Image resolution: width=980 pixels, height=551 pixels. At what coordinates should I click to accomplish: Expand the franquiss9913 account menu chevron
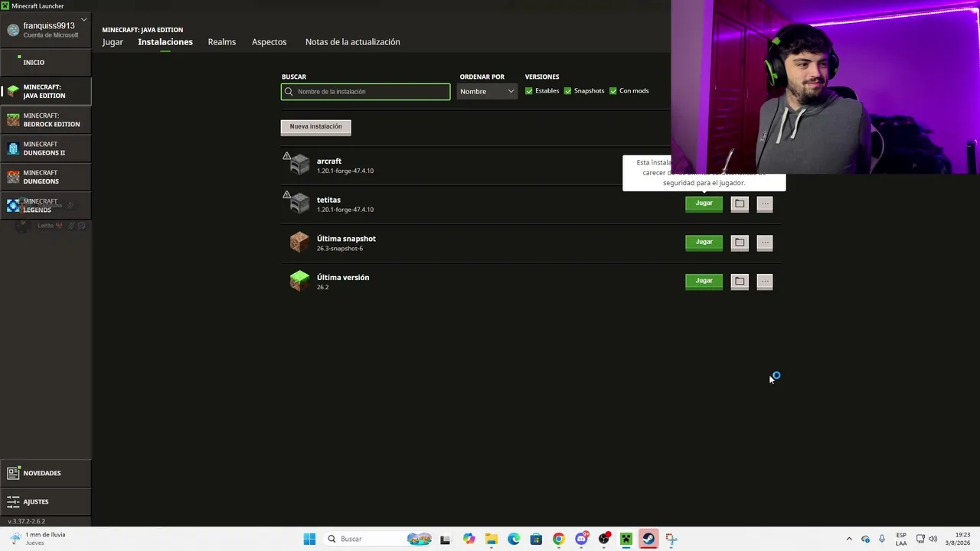(83, 19)
